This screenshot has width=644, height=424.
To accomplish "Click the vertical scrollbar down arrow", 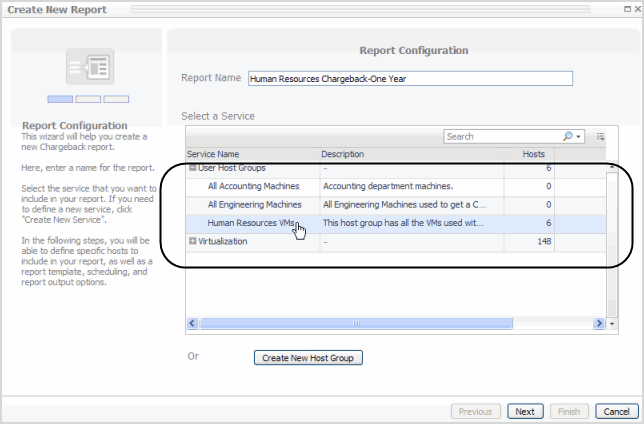I will click(x=612, y=324).
